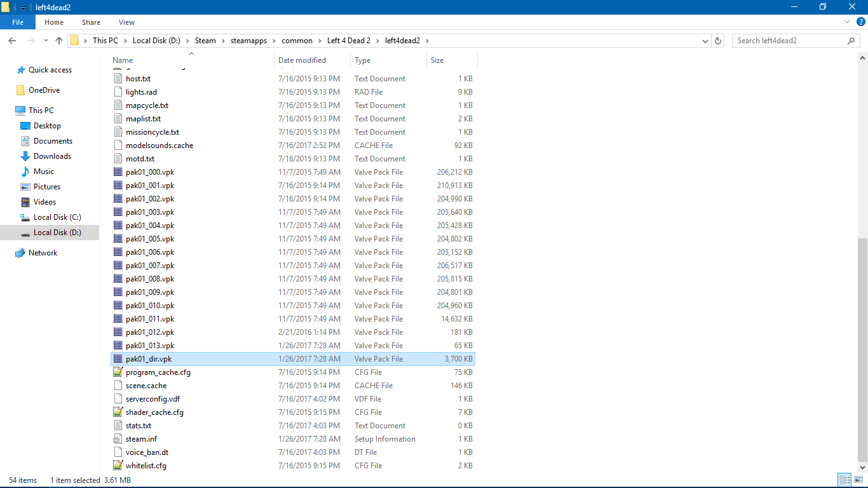The image size is (868, 488).
Task: Click the Quick access star icon
Action: point(21,70)
